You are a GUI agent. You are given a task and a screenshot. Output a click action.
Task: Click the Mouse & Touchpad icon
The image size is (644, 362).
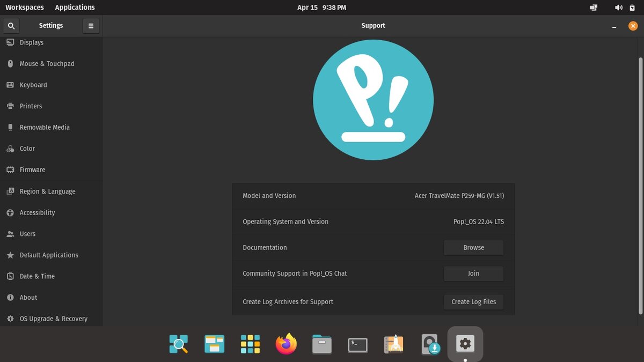click(10, 64)
